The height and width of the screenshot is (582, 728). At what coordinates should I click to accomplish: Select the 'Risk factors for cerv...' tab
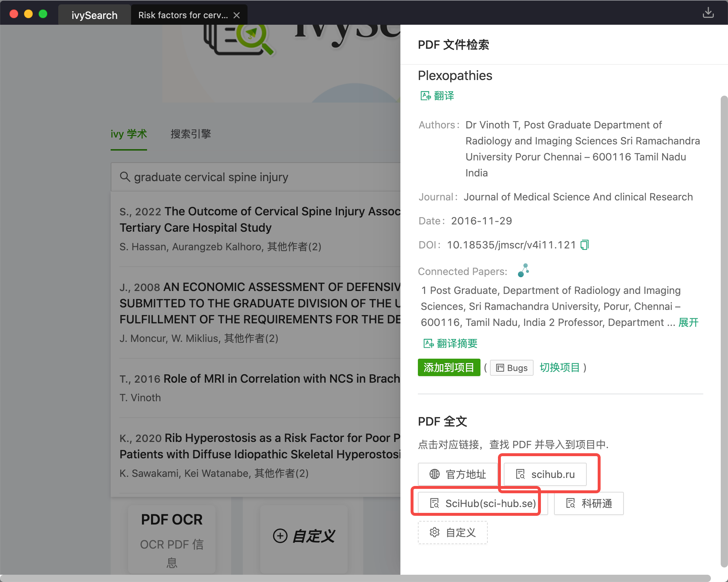click(x=183, y=15)
